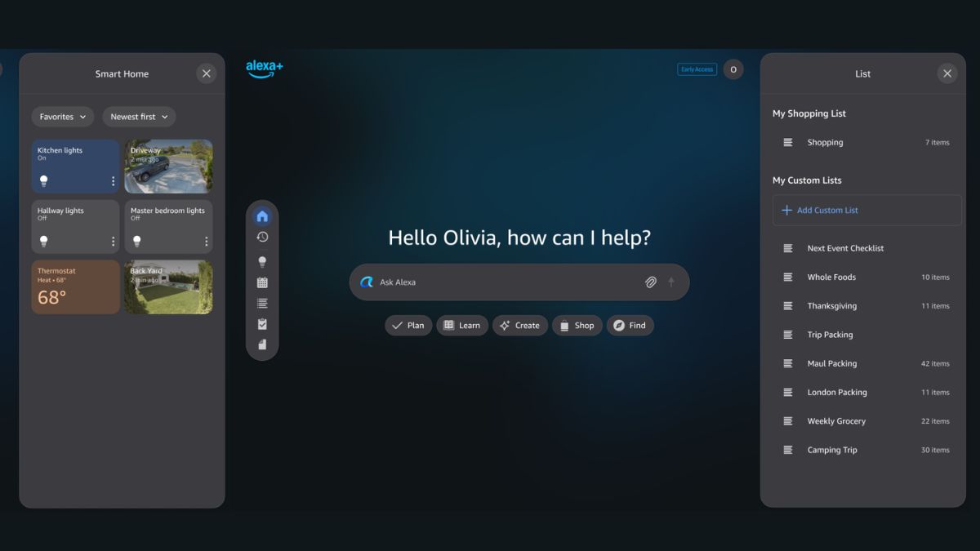Click the send arrow in Ask Alexa bar
The image size is (980, 551).
point(671,282)
